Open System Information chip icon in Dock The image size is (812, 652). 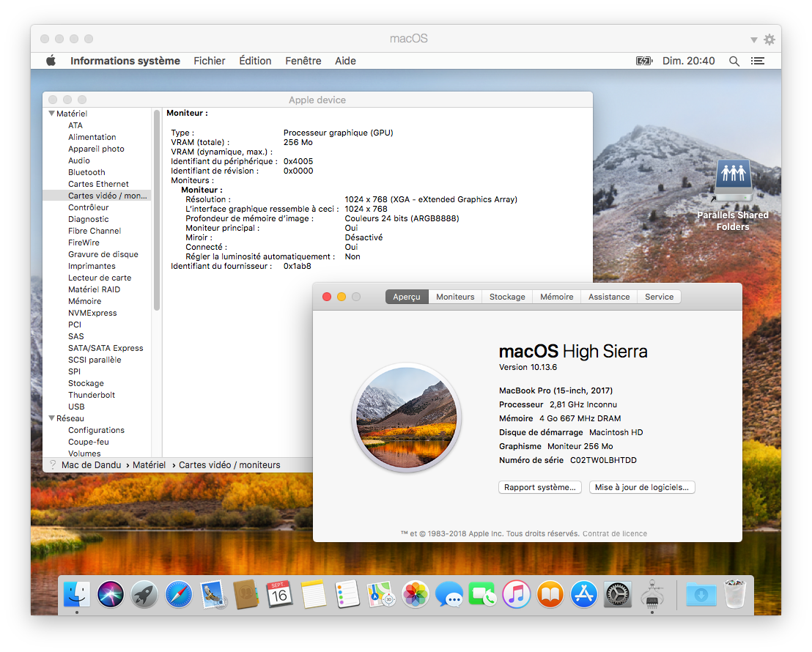(652, 594)
